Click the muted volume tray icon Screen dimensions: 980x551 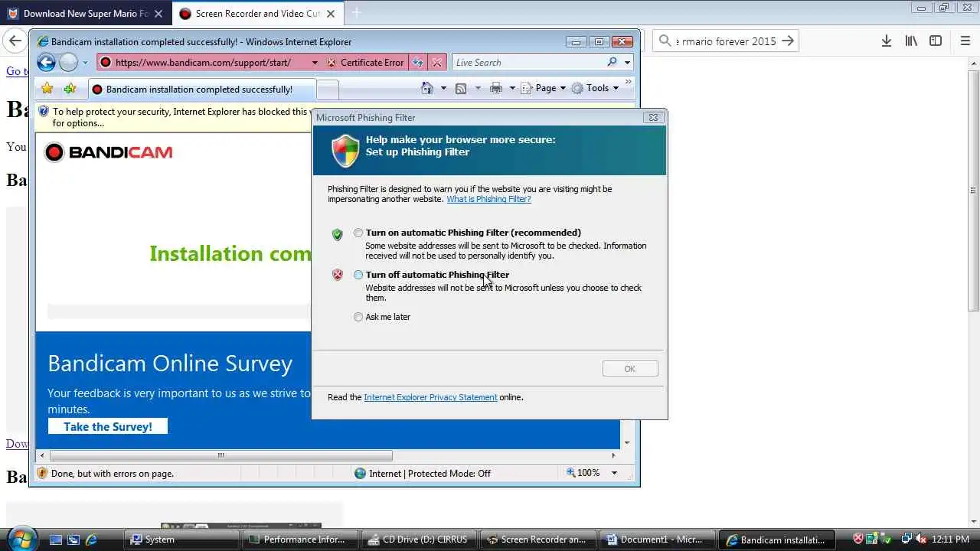(x=921, y=539)
